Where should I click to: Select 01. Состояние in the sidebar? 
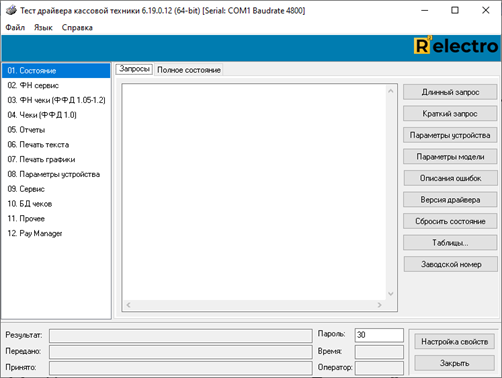point(56,70)
